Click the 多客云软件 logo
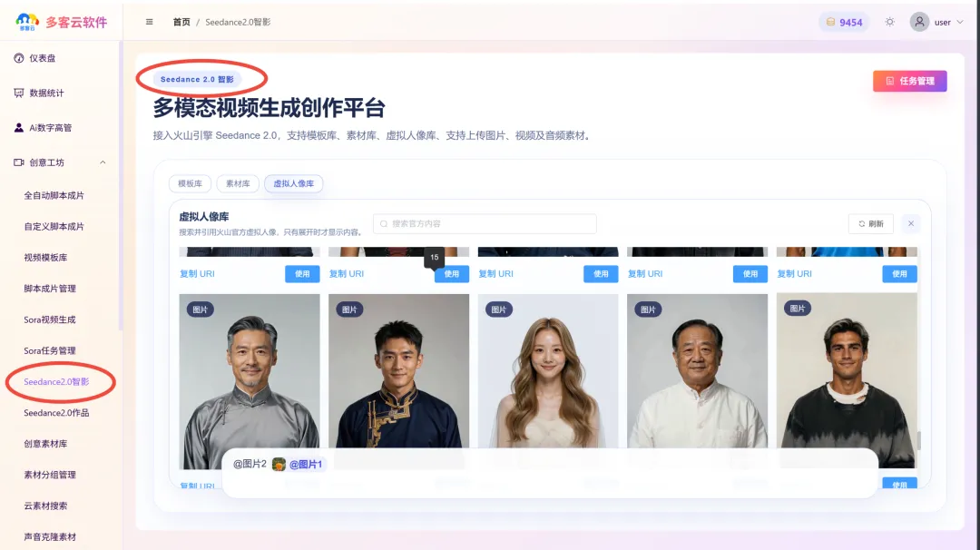980x550 pixels. (62, 22)
